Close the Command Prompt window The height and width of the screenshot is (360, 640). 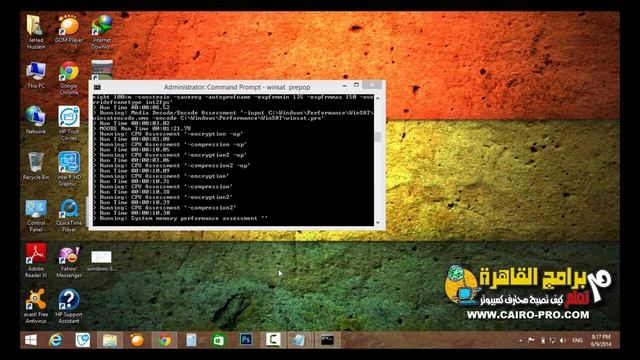pyautogui.click(x=372, y=85)
